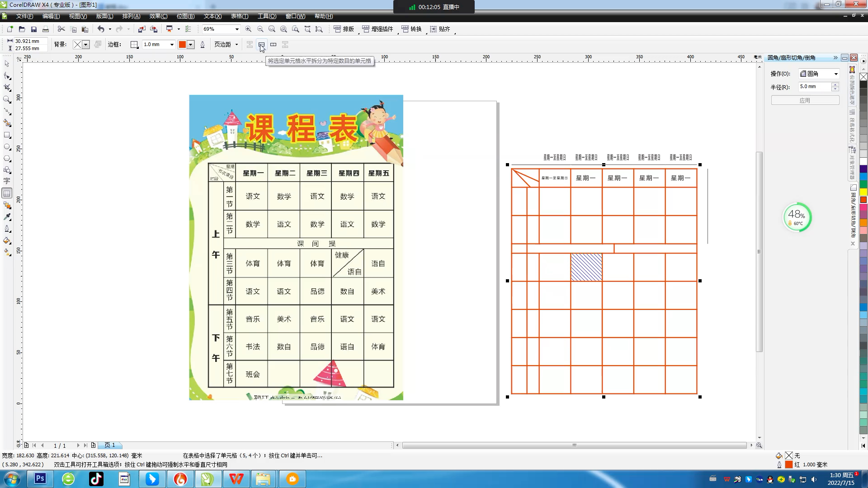Click the Zoom Out magnifier icon
This screenshot has height=488, width=868.
point(260,29)
